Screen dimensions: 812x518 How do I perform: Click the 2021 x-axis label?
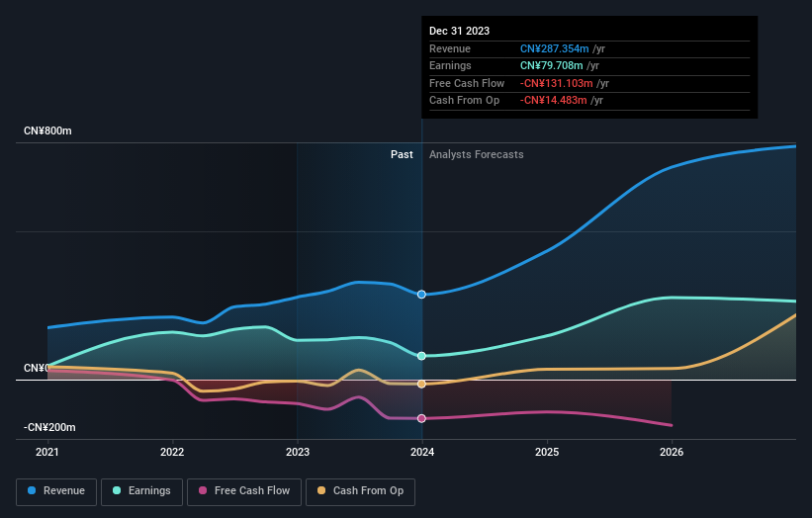point(47,452)
